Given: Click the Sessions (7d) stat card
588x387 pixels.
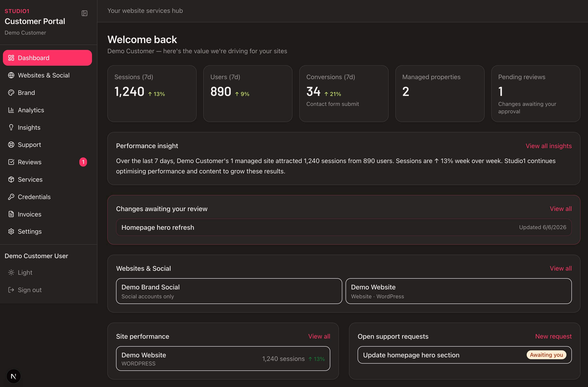Looking at the screenshot, I should click(x=152, y=94).
